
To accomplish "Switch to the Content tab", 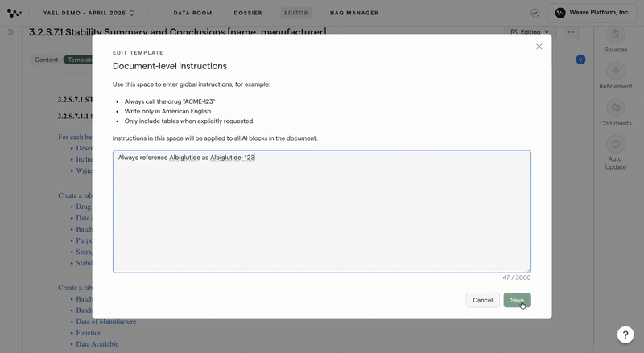I will point(47,60).
